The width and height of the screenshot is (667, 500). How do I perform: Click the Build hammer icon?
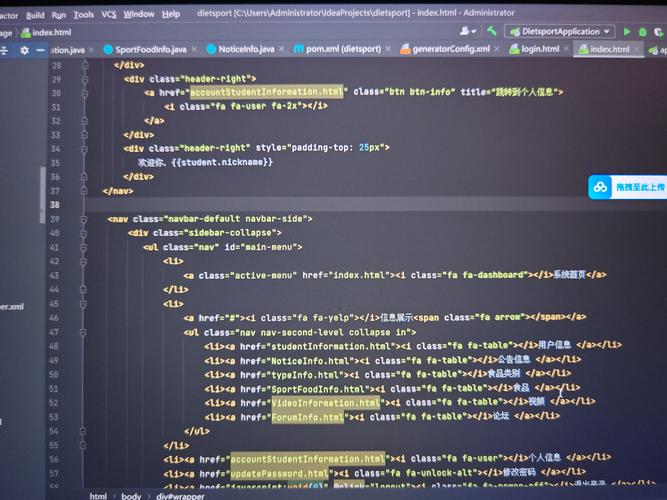pyautogui.click(x=492, y=31)
